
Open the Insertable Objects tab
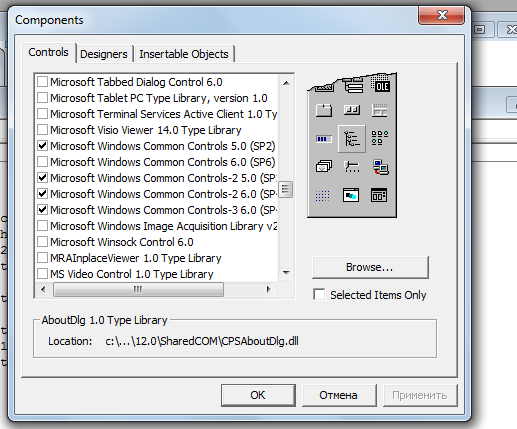coord(184,54)
